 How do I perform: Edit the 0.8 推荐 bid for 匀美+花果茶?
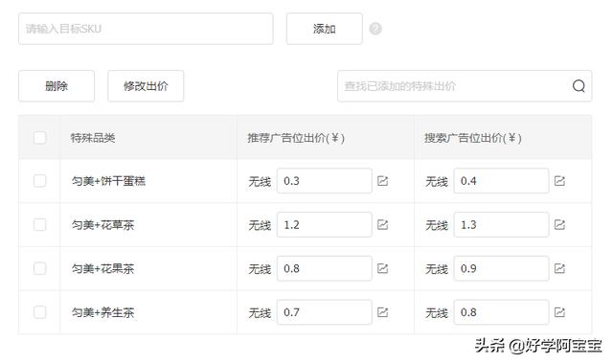tap(324, 268)
